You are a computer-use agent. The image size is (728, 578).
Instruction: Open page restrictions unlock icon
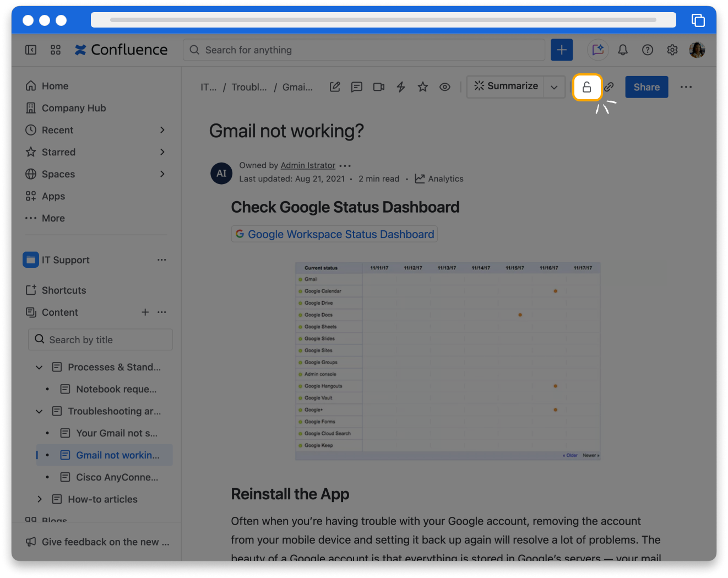coord(587,87)
